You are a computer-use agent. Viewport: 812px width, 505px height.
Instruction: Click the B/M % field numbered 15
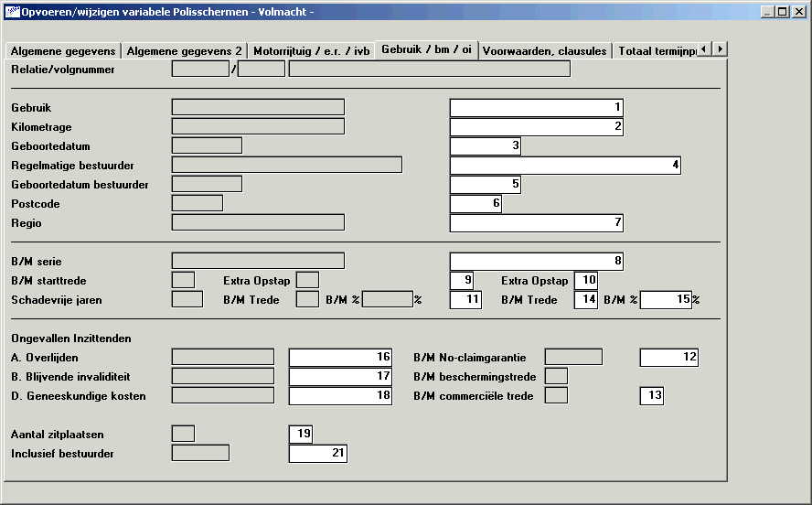pyautogui.click(x=666, y=301)
